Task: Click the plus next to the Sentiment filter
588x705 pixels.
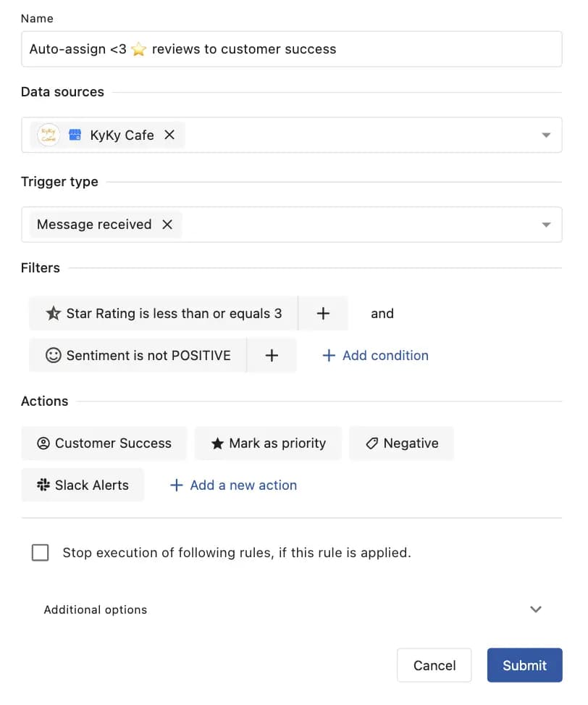Action: [272, 355]
